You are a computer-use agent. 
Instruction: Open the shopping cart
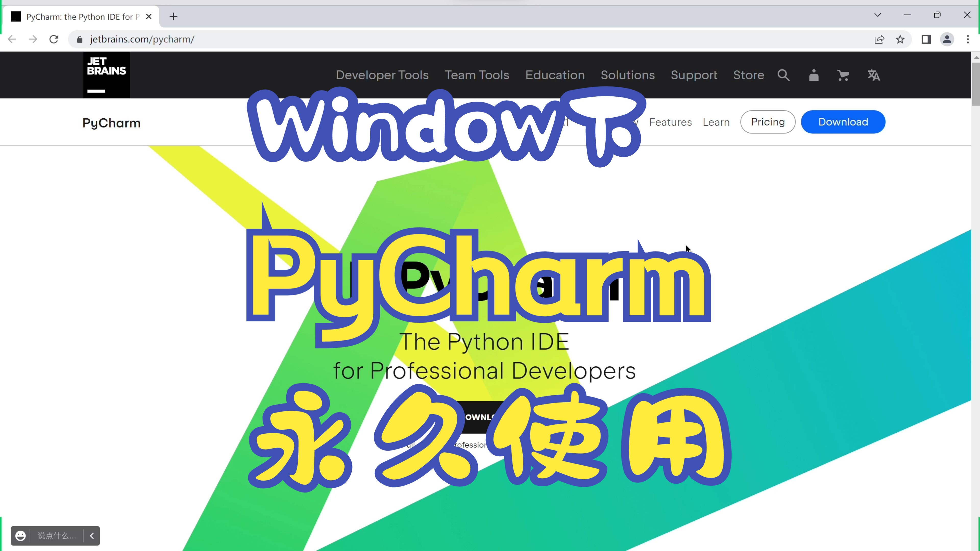click(x=843, y=75)
